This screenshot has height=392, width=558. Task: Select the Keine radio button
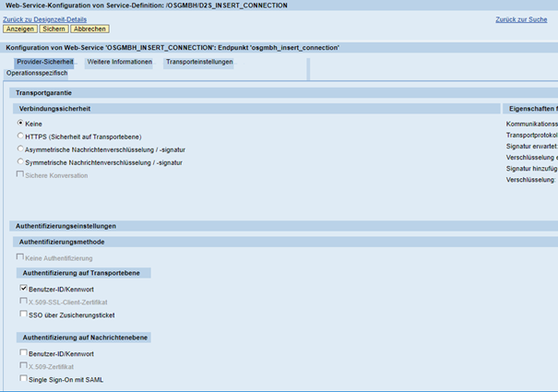[21, 123]
